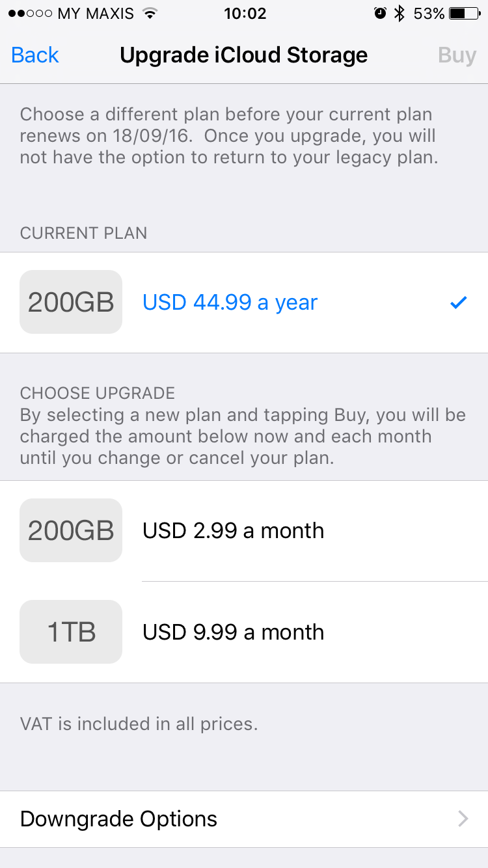Open Downgrade Options

pos(244,819)
